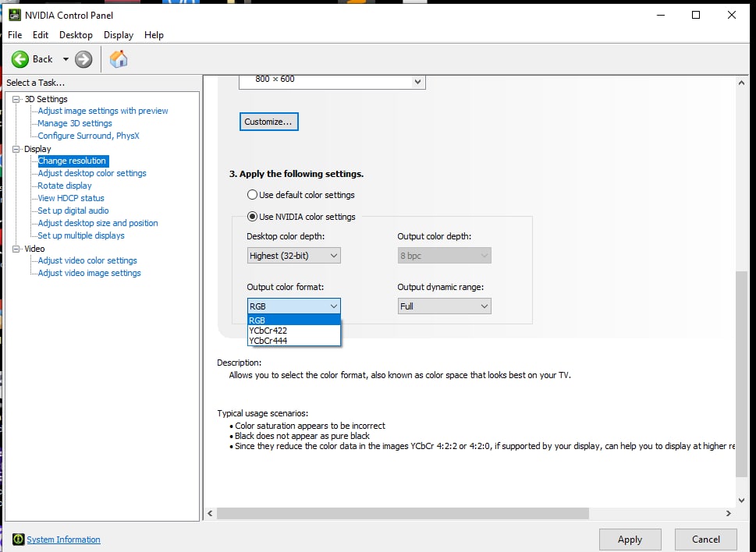Select Change resolution task
Image resolution: width=756 pixels, height=552 pixels.
click(72, 161)
